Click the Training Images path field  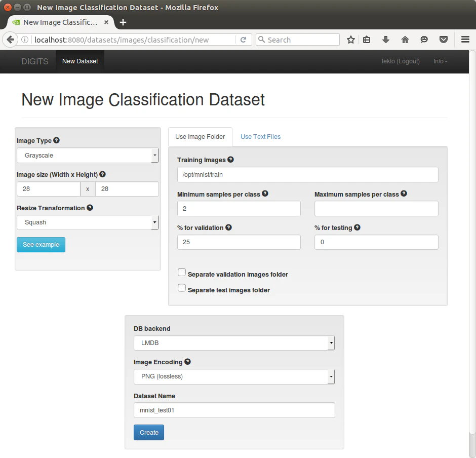tap(307, 175)
